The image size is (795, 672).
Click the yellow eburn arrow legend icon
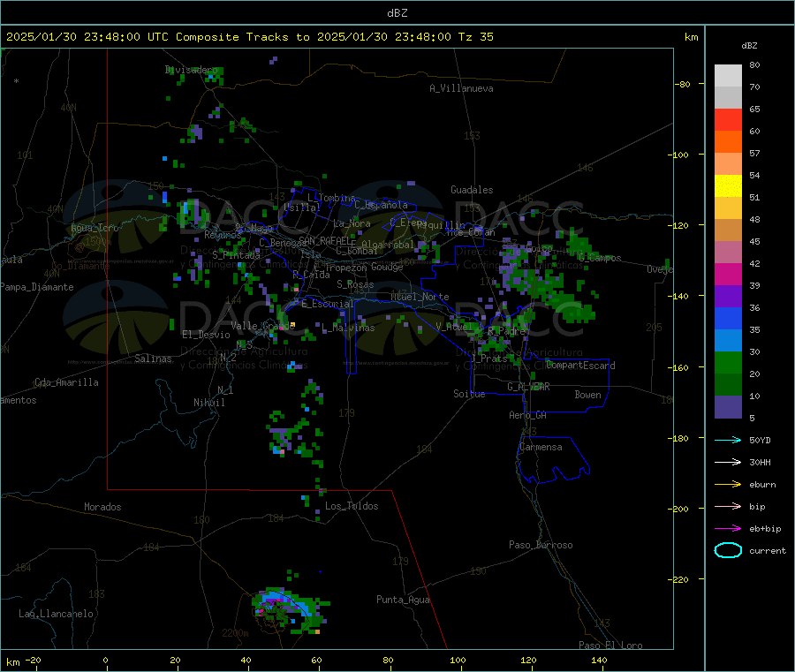coord(728,485)
